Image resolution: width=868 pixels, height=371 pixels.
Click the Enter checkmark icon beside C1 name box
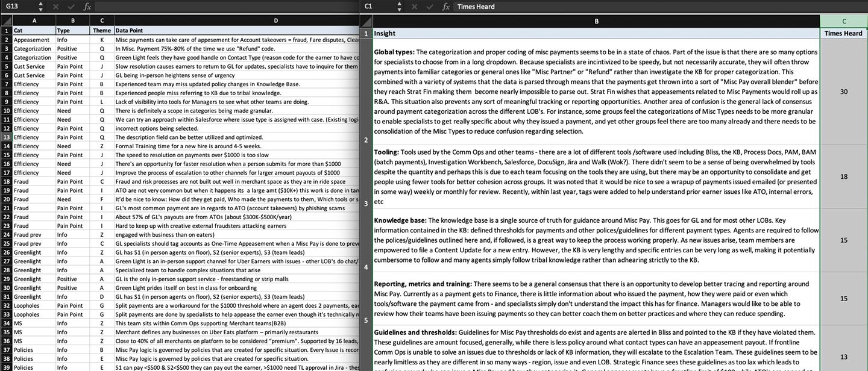(x=430, y=7)
